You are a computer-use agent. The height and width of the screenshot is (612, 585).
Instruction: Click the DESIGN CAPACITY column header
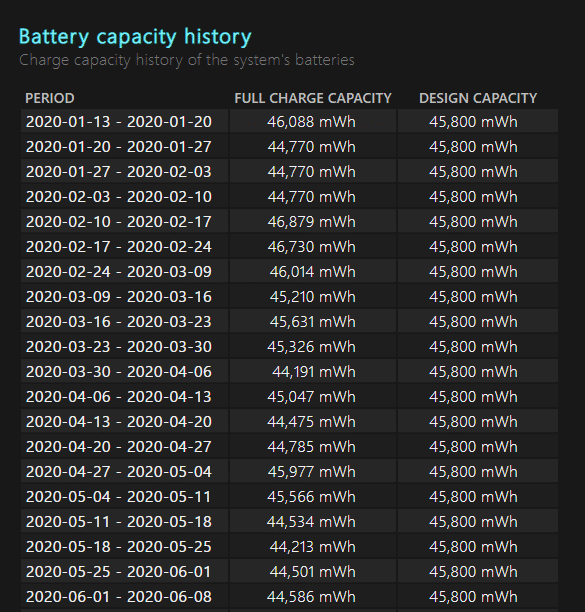[x=478, y=98]
